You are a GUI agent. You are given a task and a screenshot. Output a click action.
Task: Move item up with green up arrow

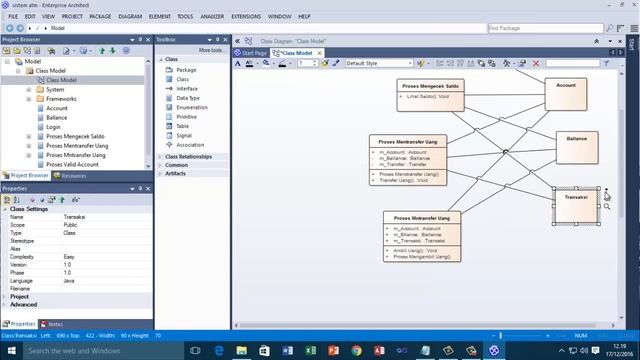(x=102, y=51)
